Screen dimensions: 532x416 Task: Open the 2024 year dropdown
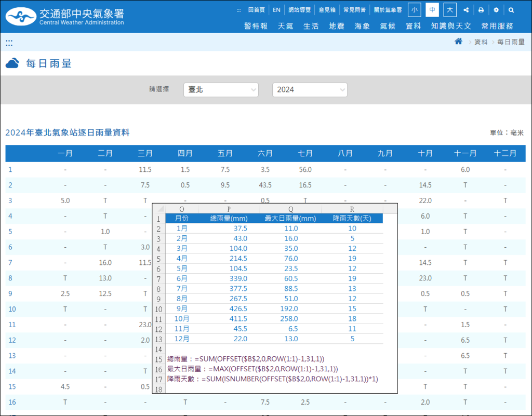click(x=310, y=90)
